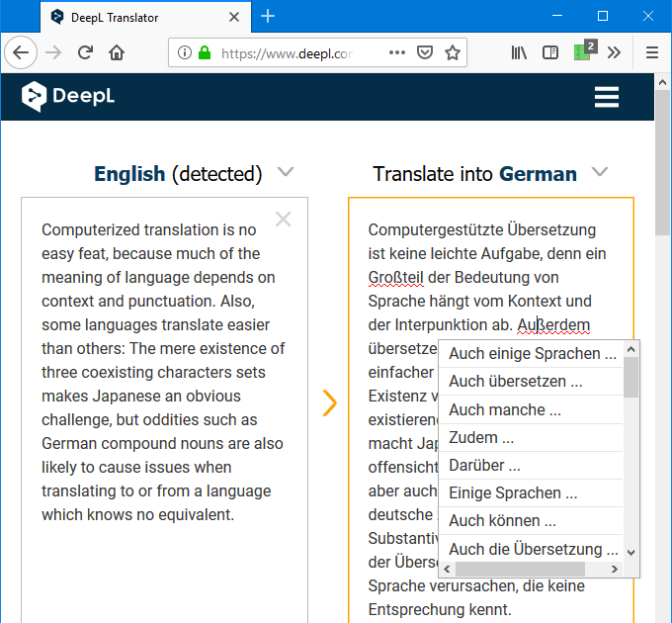Choose suggestion 'Darüber ...'
The width and height of the screenshot is (672, 623).
(x=531, y=465)
